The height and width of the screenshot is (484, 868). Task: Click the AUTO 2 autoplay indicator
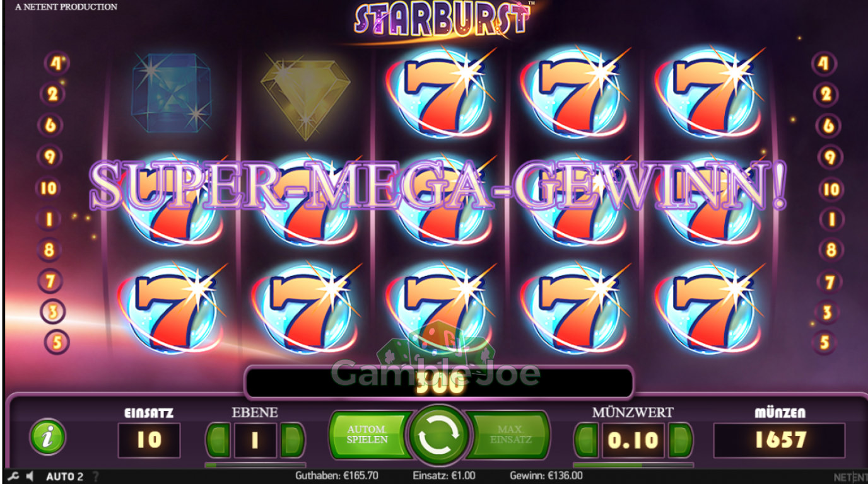coord(64,476)
